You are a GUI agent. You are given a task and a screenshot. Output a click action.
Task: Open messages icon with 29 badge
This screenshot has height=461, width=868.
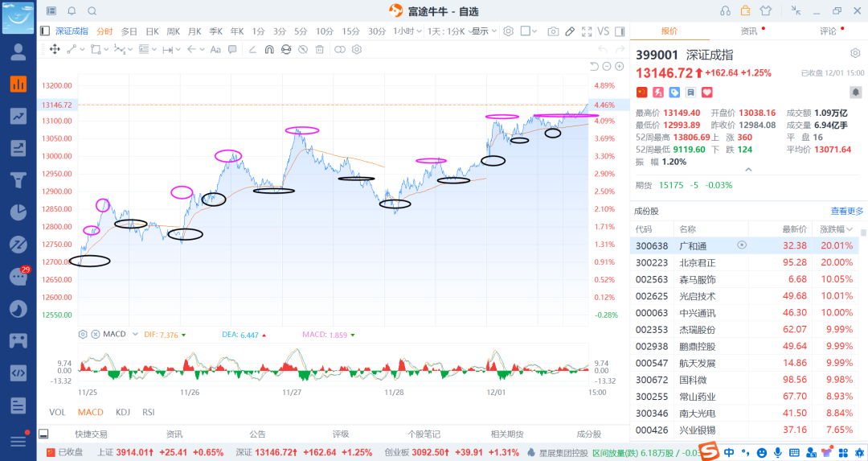pos(18,277)
